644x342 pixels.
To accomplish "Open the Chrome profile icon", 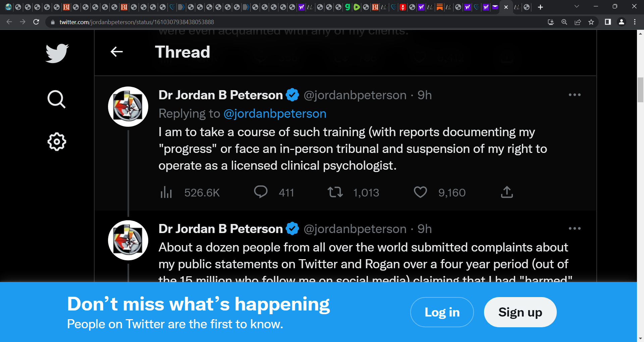I will coord(622,22).
